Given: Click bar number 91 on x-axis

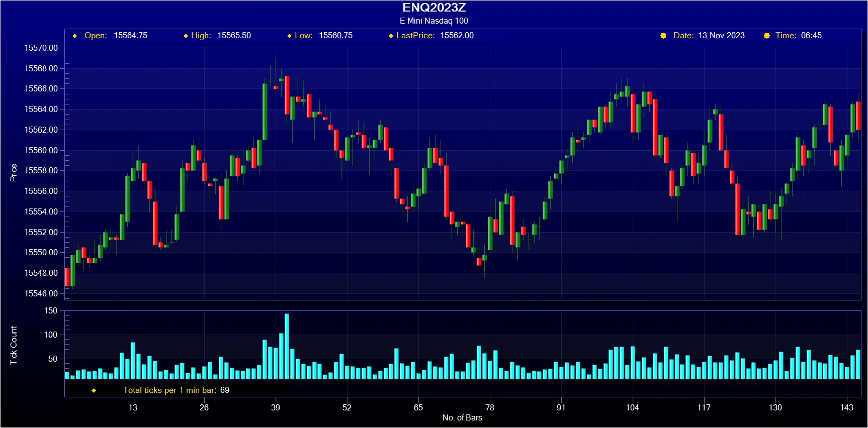Looking at the screenshot, I should [x=561, y=407].
